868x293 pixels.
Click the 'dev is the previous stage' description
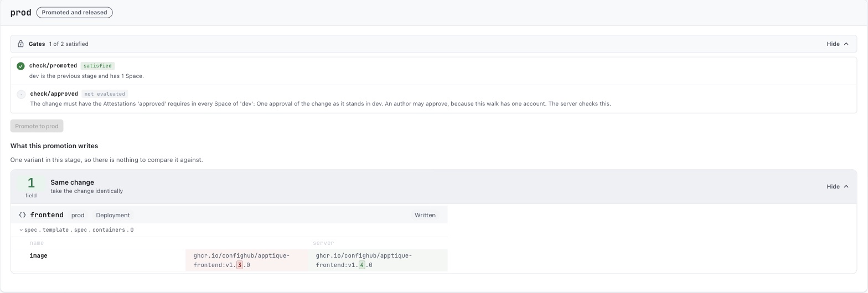click(86, 76)
